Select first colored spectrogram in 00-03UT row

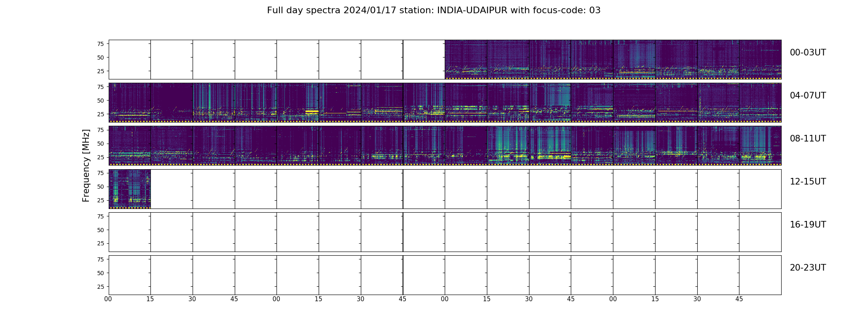[466, 60]
